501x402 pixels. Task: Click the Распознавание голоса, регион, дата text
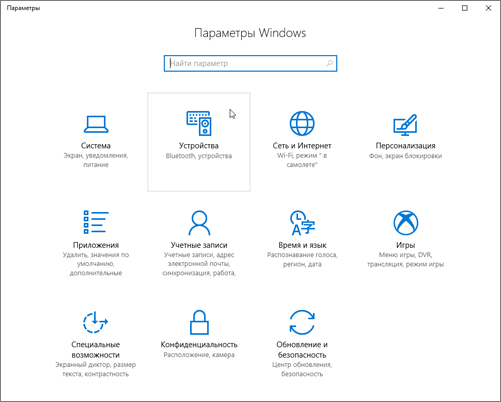click(x=302, y=259)
